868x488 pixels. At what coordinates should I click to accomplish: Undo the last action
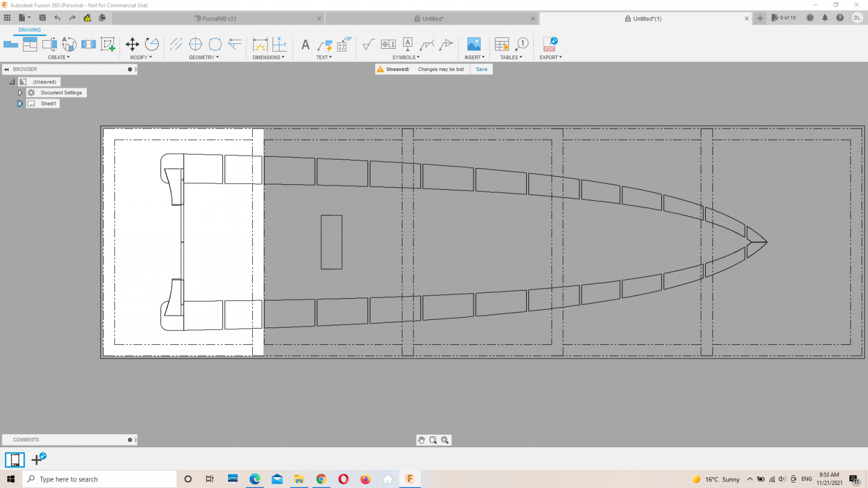(x=57, y=18)
